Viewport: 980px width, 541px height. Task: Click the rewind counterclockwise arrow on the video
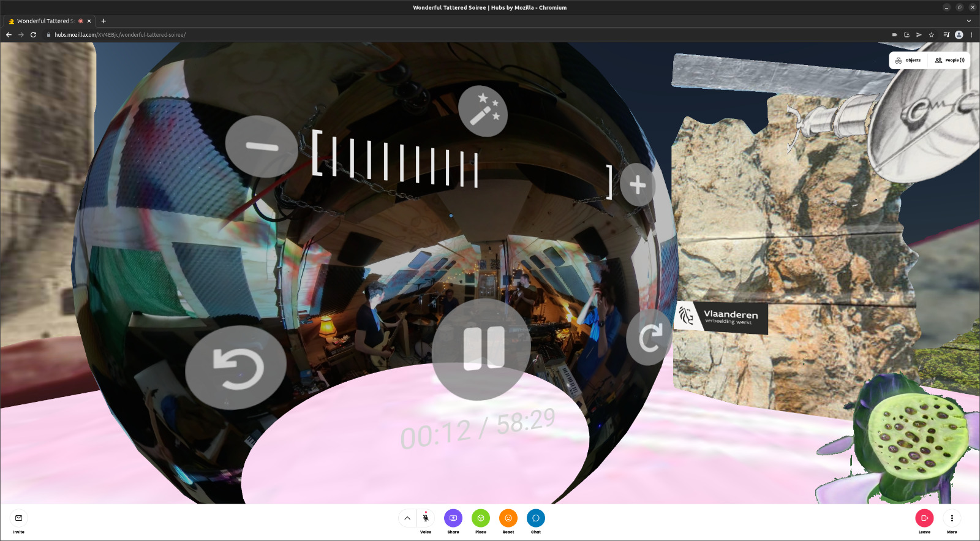[236, 368]
